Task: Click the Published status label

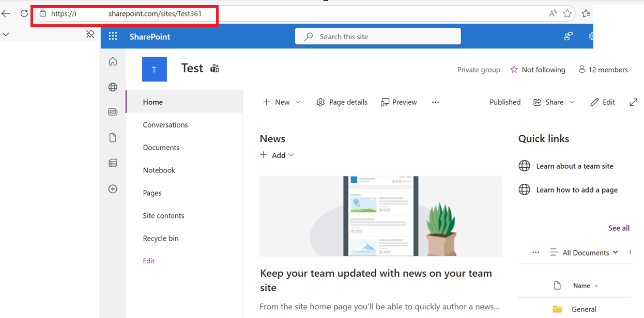Action: [505, 102]
